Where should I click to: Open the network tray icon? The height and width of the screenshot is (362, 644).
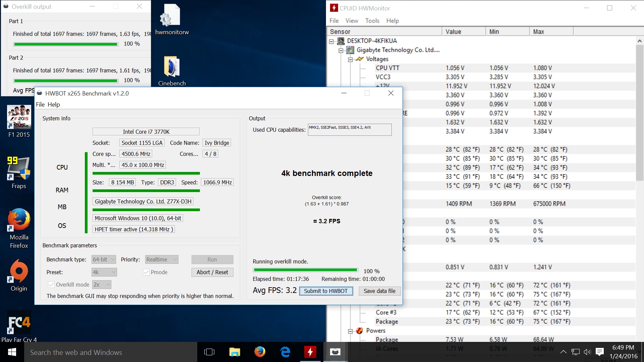click(576, 352)
